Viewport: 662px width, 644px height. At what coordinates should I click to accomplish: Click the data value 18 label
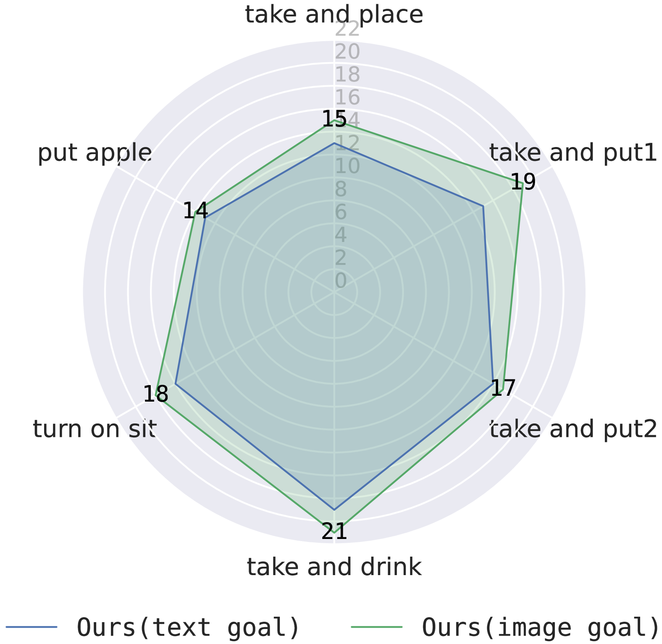click(x=156, y=394)
